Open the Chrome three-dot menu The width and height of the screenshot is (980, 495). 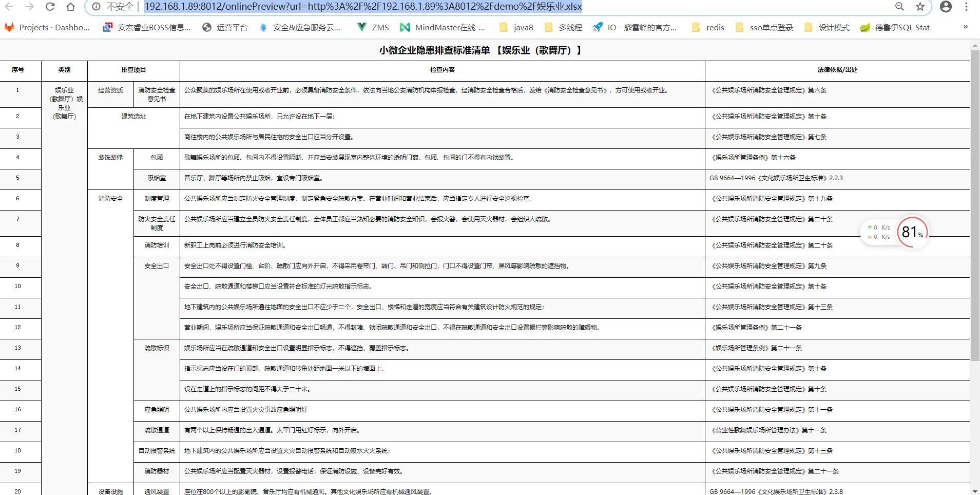[x=966, y=7]
